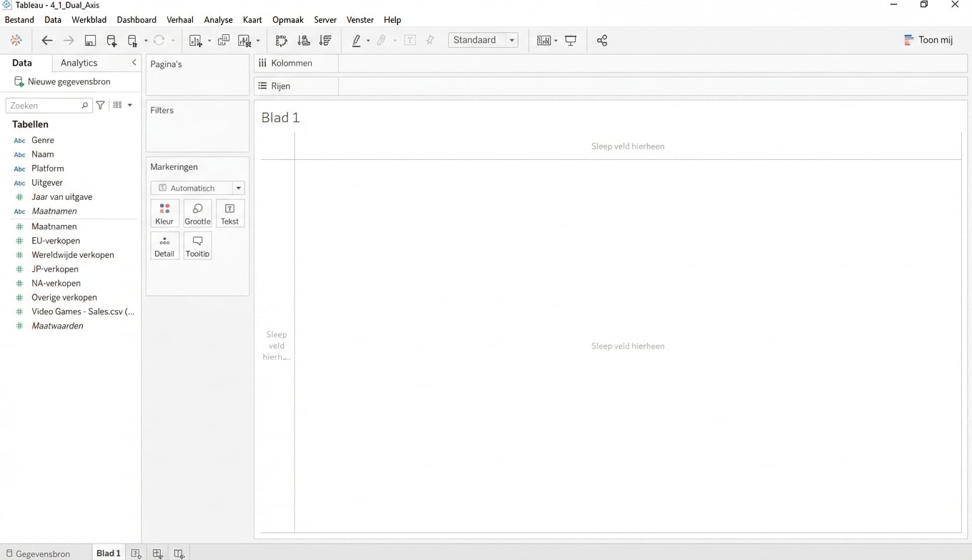Add a new story tab icon
972x560 pixels.
click(179, 554)
